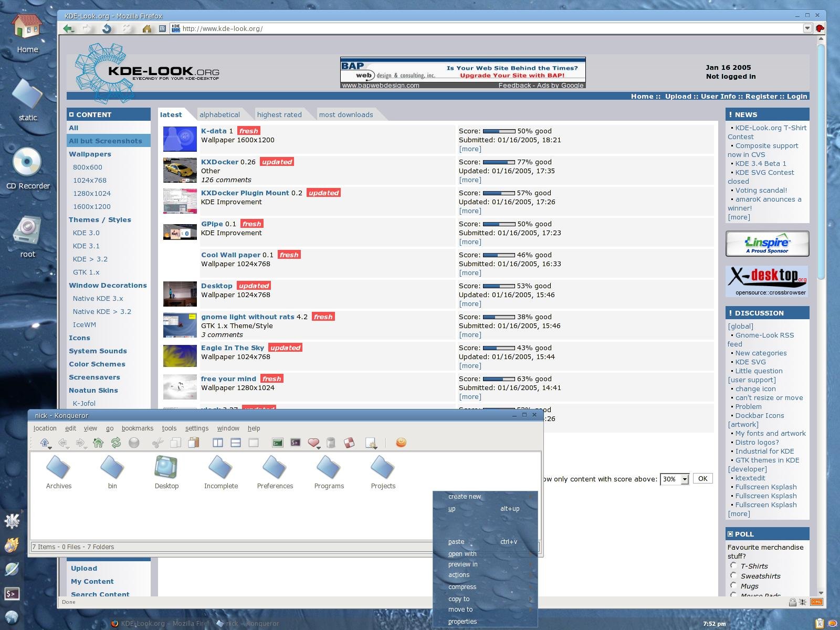Select T-Shirts poll option
This screenshot has width=840, height=630.
tap(733, 565)
